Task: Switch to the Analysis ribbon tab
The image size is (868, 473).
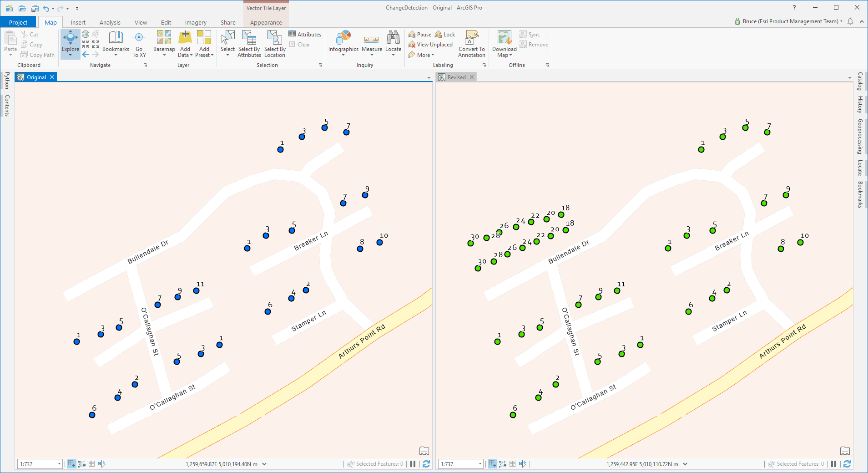Action: click(110, 22)
